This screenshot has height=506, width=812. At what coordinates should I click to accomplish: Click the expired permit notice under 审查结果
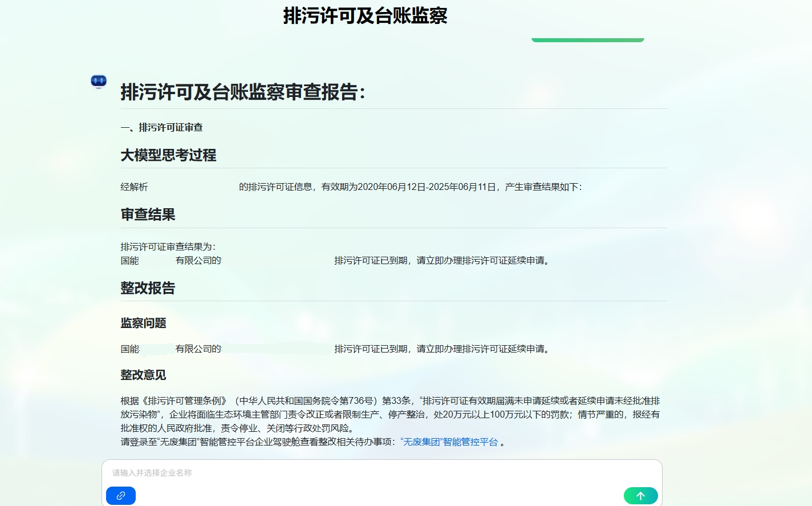coord(442,261)
